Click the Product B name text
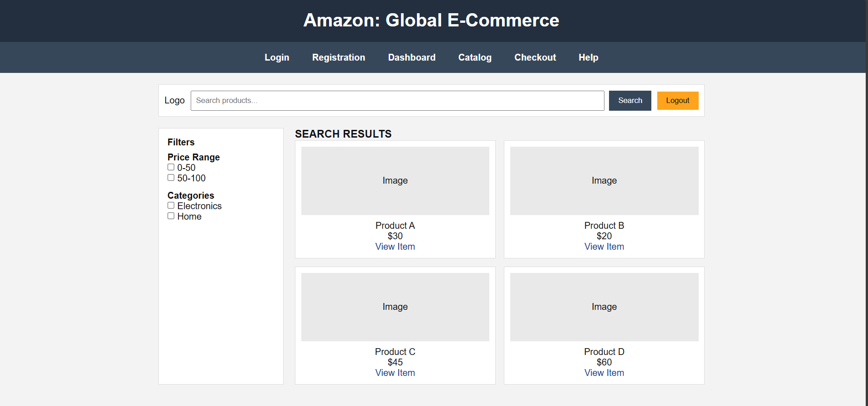This screenshot has width=868, height=406. click(604, 226)
